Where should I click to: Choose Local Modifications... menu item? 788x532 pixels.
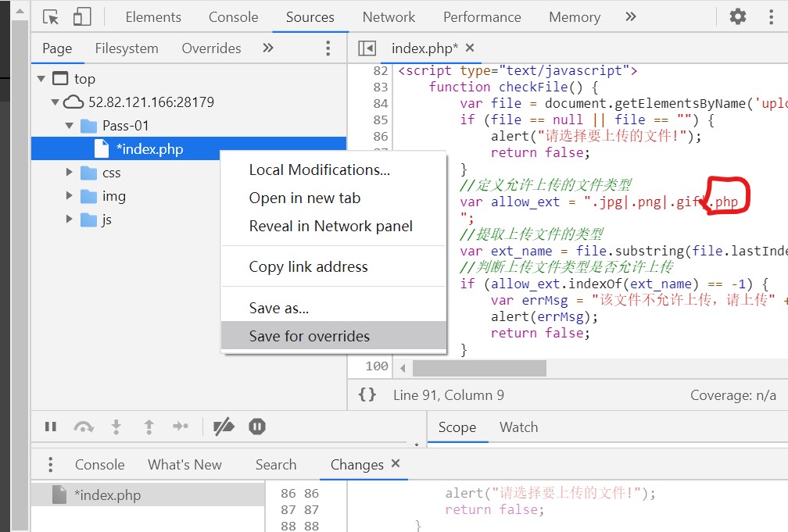point(334,170)
